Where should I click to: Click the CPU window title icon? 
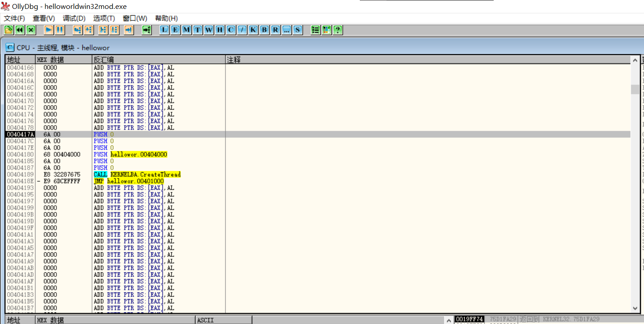(x=10, y=47)
